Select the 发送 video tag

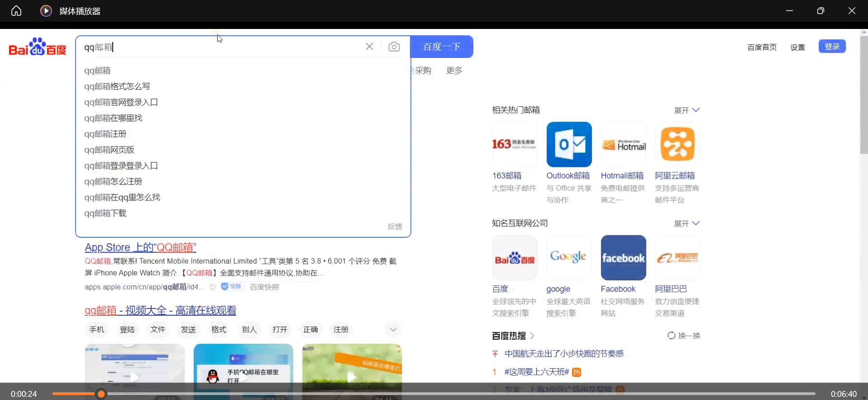[188, 329]
